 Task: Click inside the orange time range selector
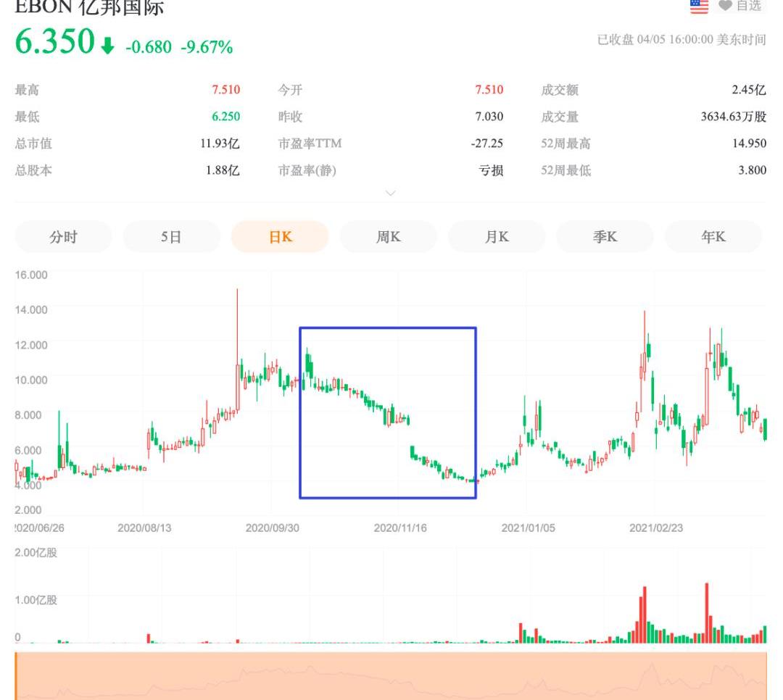(391, 675)
